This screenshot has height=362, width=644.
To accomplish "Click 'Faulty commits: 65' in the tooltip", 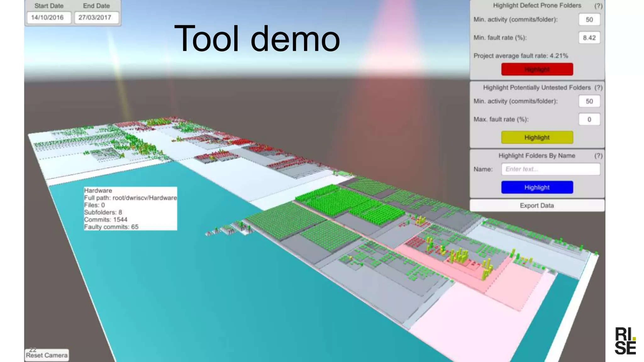I will click(111, 227).
